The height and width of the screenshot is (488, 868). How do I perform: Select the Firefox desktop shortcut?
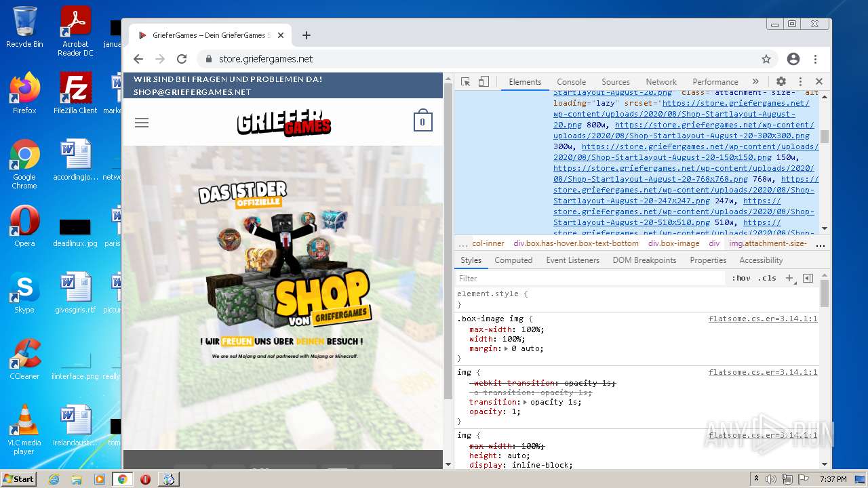(24, 94)
